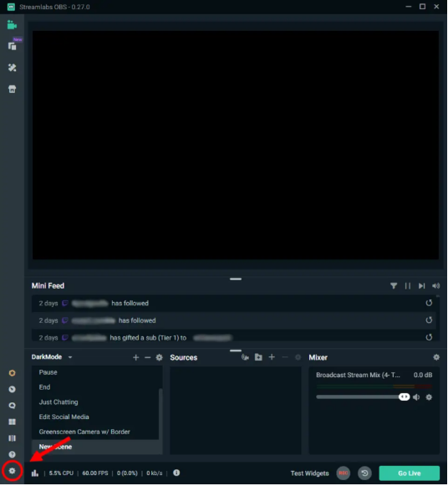The width and height of the screenshot is (448, 486).
Task: Replay the first 'has followed' alert
Action: (x=429, y=303)
